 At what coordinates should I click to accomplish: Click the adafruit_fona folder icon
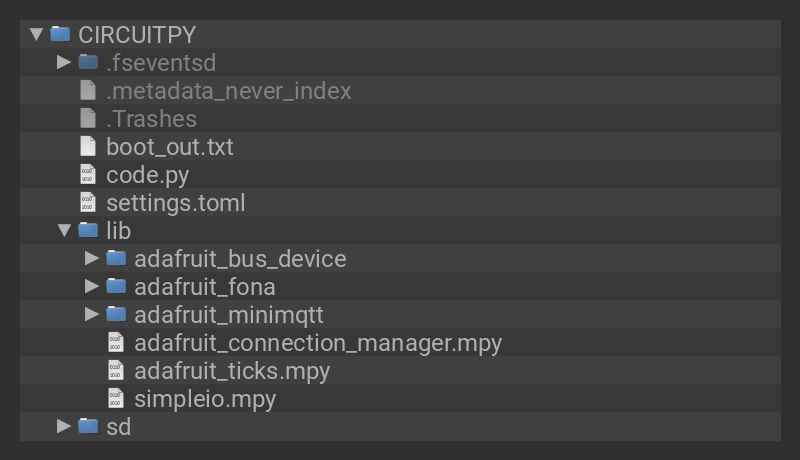pyautogui.click(x=116, y=287)
